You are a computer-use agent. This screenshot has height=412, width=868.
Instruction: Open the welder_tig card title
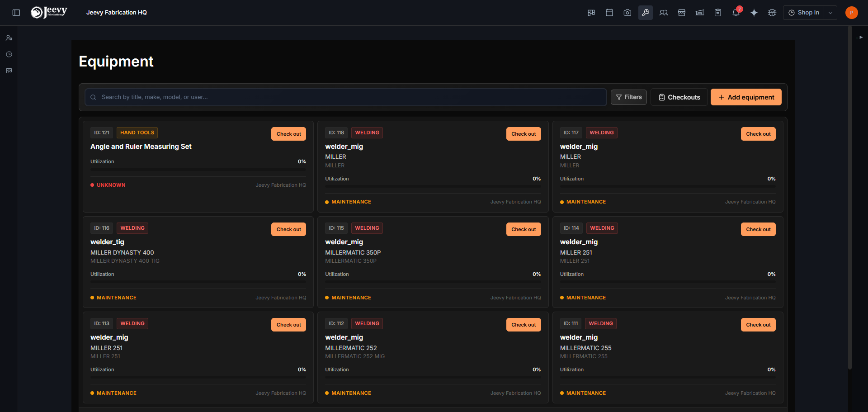(x=107, y=242)
